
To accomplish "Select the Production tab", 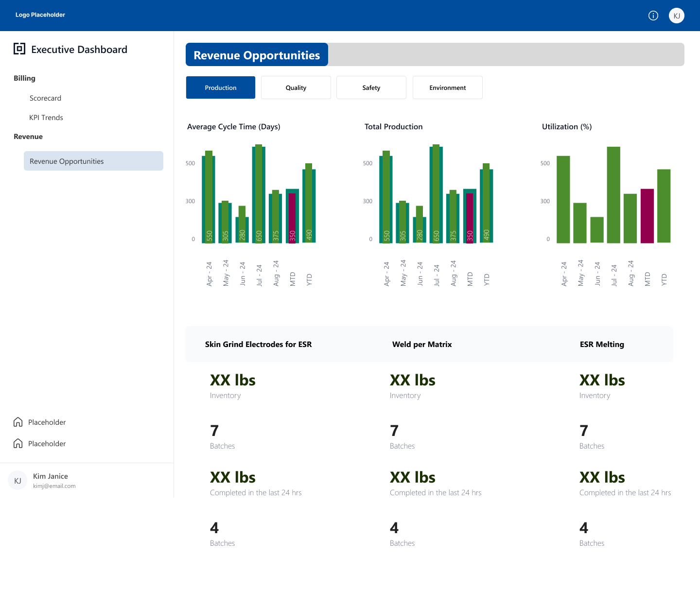I will pyautogui.click(x=221, y=87).
